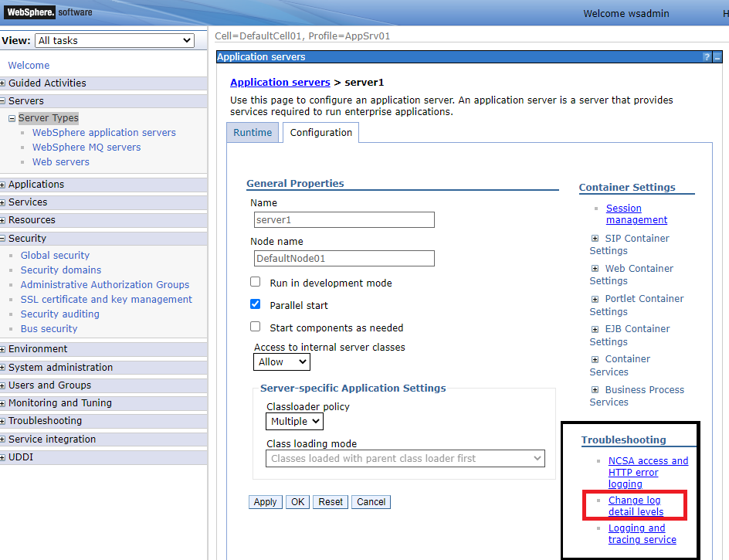Open Access to internal server classes dropdown
Screen dimensions: 729x560
pyautogui.click(x=282, y=361)
